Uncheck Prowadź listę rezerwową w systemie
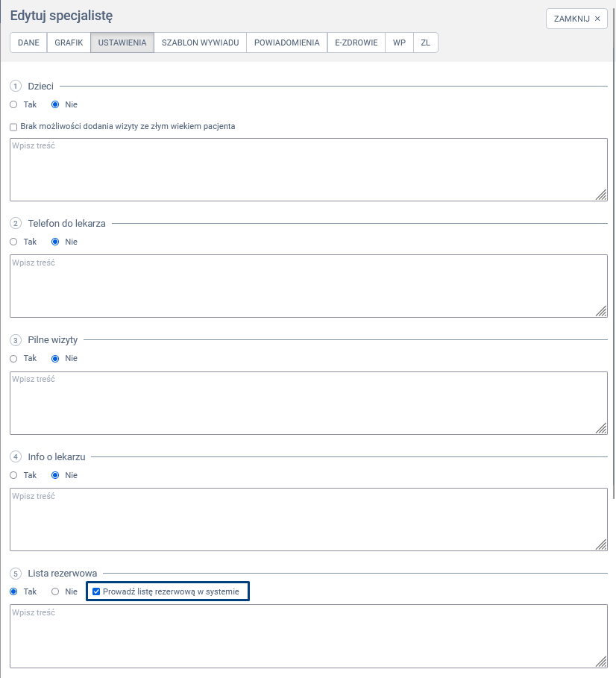616x678 pixels. pos(96,591)
